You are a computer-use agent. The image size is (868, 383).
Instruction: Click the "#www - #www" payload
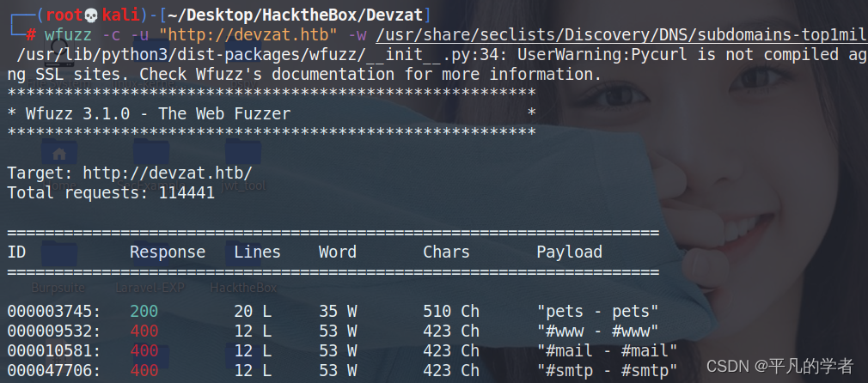pyautogui.click(x=598, y=331)
